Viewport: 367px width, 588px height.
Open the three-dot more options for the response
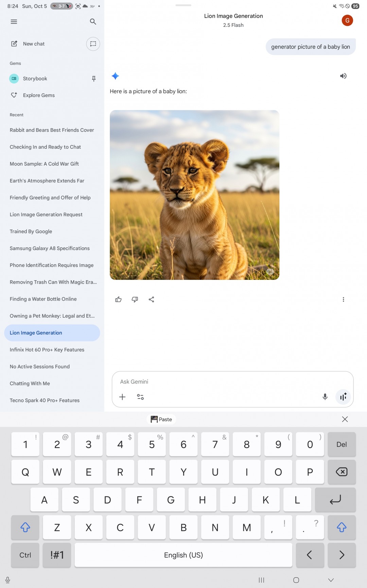tap(343, 300)
